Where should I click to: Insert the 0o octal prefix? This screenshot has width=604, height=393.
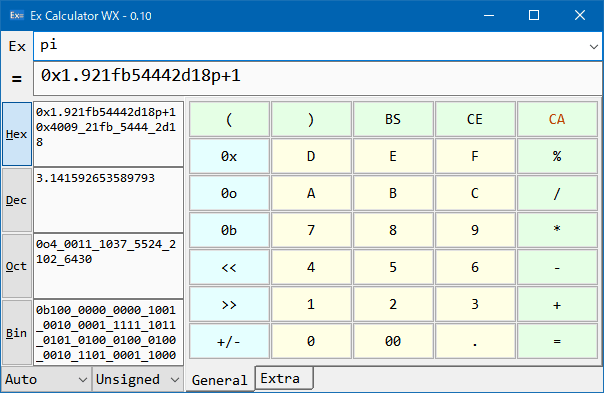tap(229, 193)
